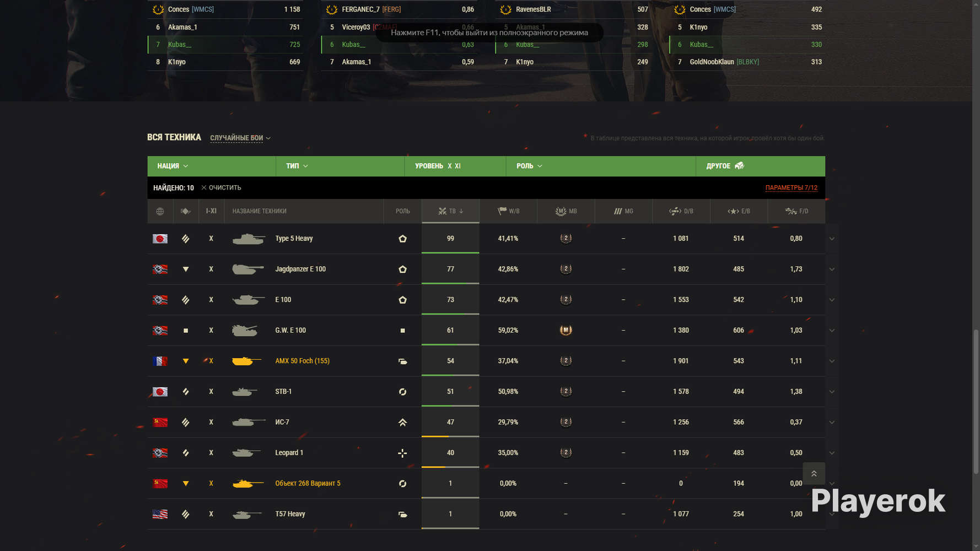
Task: Click the Type 5 Heavy role icon
Action: click(x=403, y=239)
